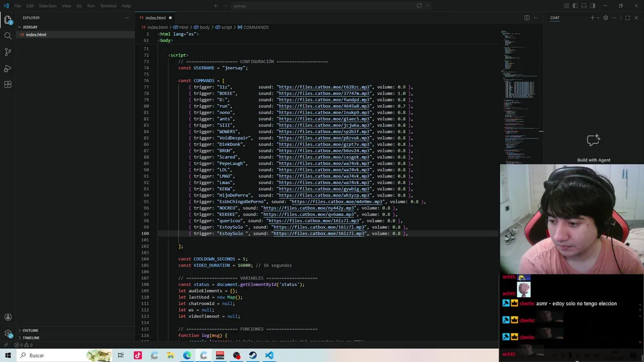Open the Explorer view in activity bar
Screen dimensions: 644x362
(x=8, y=20)
